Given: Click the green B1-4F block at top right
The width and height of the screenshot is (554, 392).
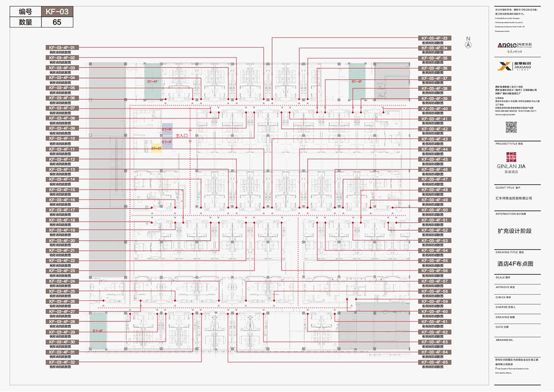Looking at the screenshot, I should click(357, 81).
